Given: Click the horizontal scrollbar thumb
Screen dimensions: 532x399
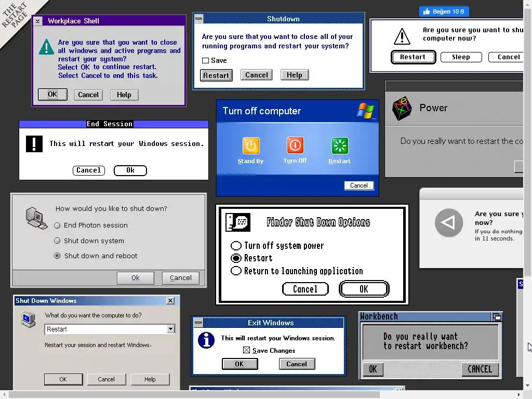Looking at the screenshot, I should [x=194, y=395].
